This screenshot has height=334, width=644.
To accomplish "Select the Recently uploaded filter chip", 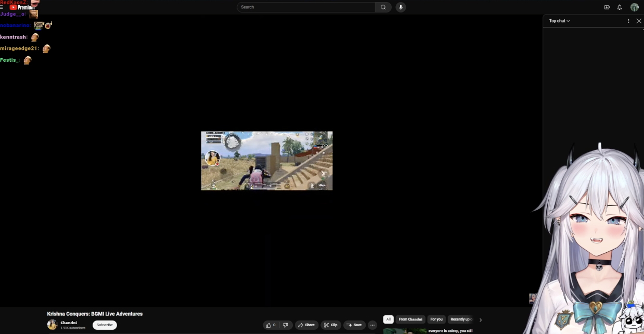I will tap(461, 319).
